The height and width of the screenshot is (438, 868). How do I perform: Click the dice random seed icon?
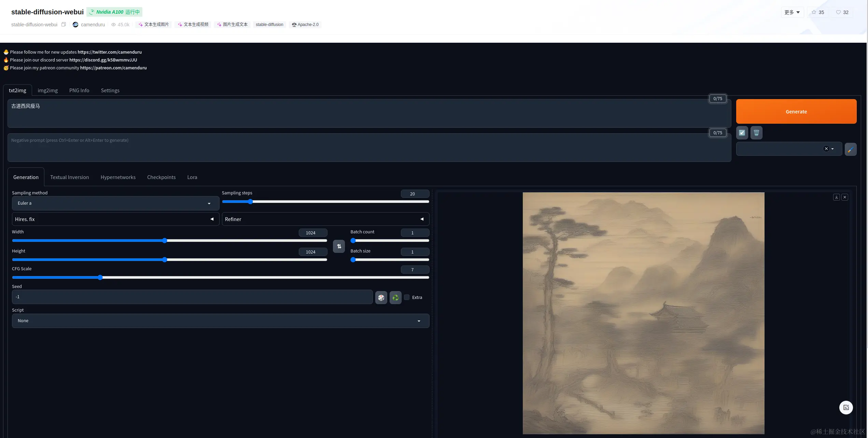pos(381,298)
